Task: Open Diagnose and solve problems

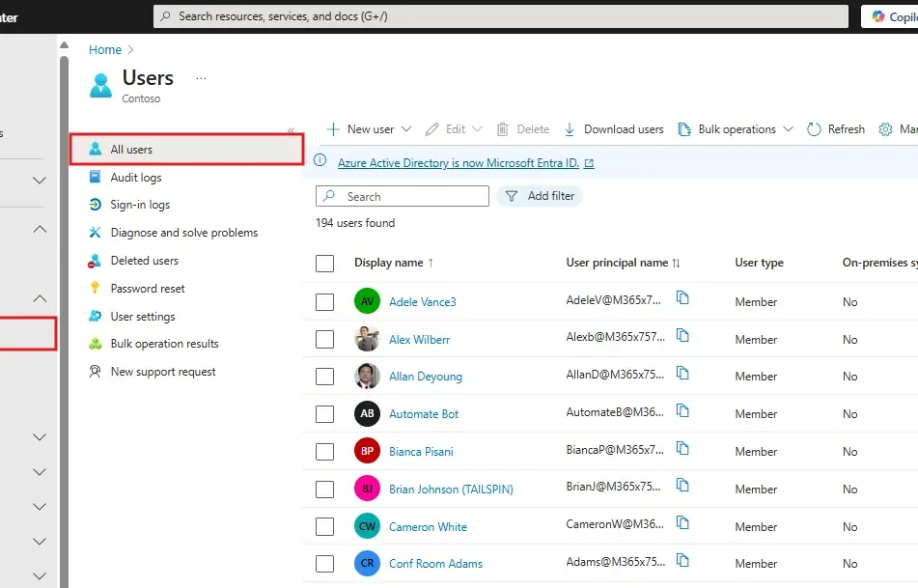Action: tap(183, 233)
